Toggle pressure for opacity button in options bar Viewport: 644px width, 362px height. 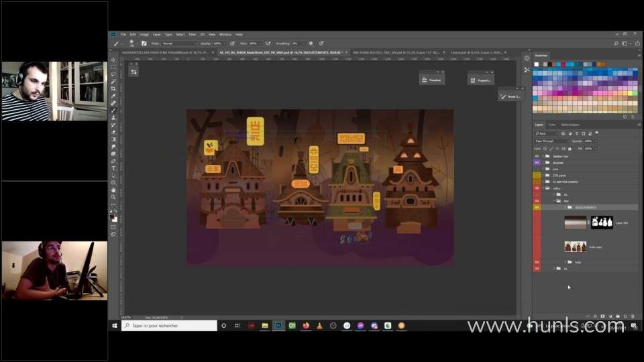point(233,43)
